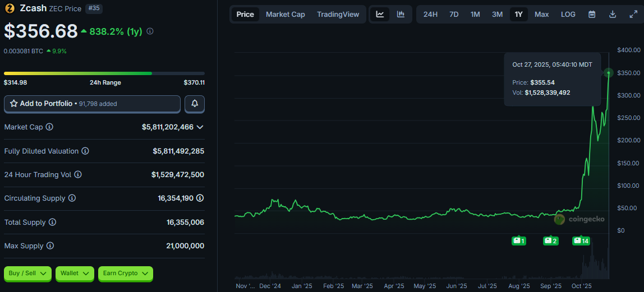Click the 14 news marker on timeline
644x292 pixels.
[x=581, y=241]
